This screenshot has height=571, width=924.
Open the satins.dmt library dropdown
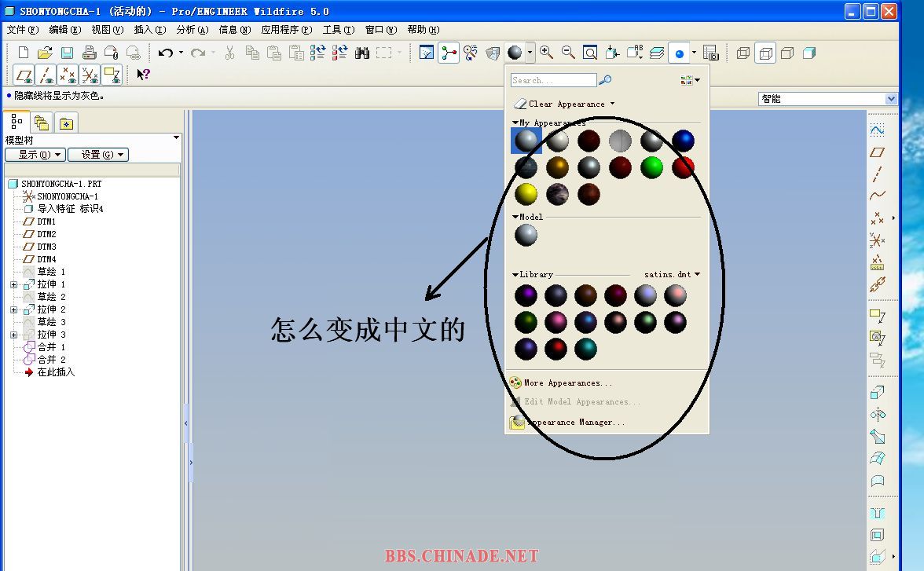click(697, 274)
